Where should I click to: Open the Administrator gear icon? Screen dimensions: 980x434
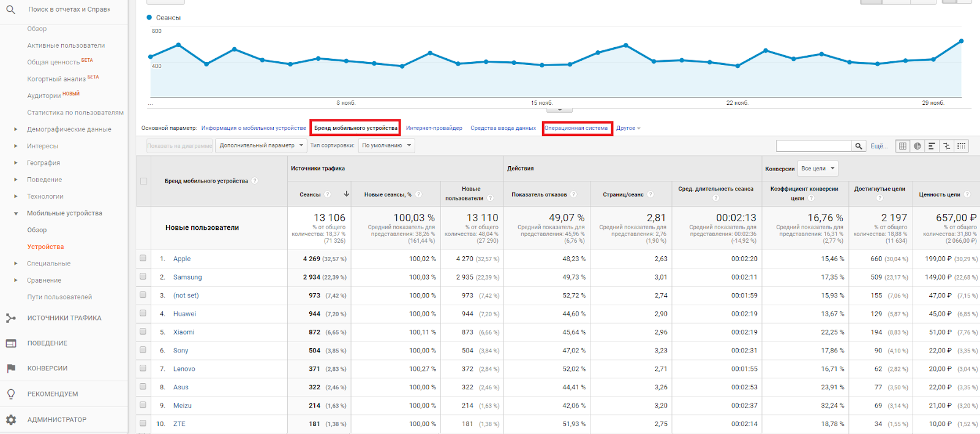pos(10,420)
